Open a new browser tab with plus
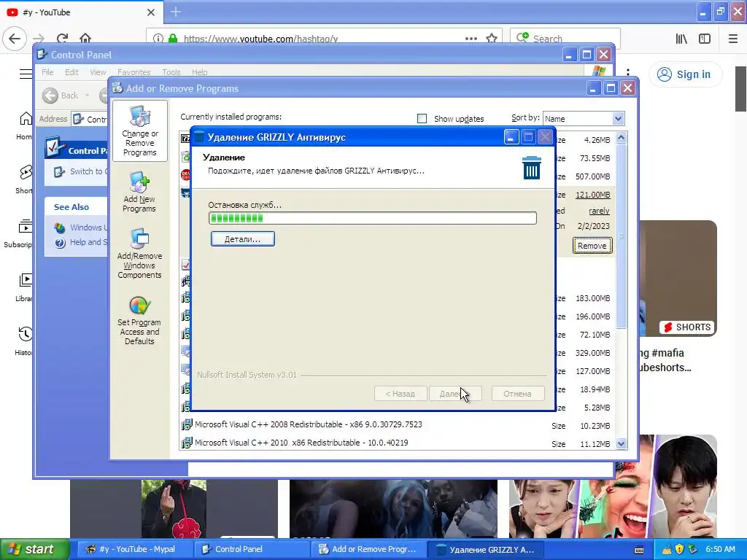 [175, 12]
